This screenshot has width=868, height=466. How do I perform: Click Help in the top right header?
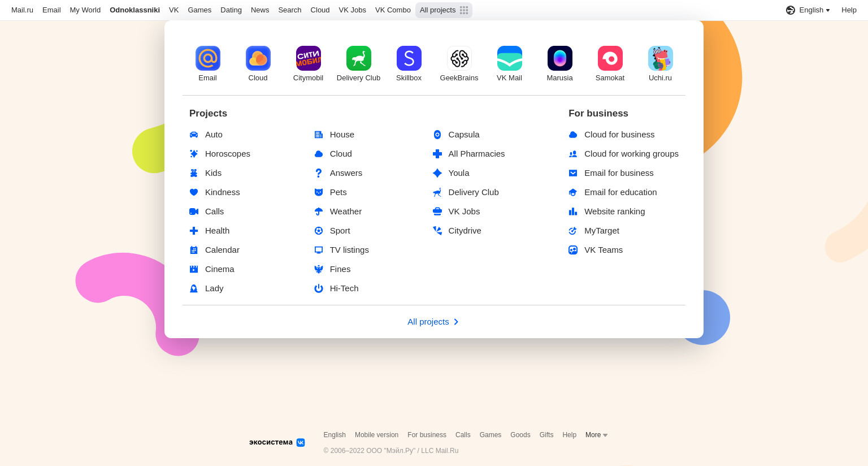849,10
